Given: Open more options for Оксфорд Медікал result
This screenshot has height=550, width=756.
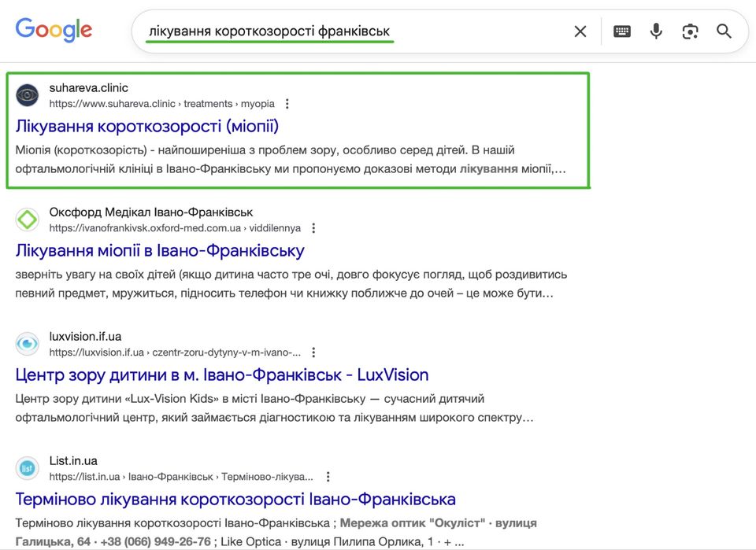Looking at the screenshot, I should click(313, 228).
